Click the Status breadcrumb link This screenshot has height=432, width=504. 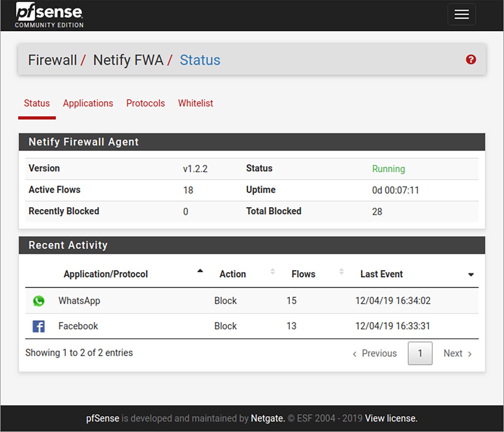[200, 60]
